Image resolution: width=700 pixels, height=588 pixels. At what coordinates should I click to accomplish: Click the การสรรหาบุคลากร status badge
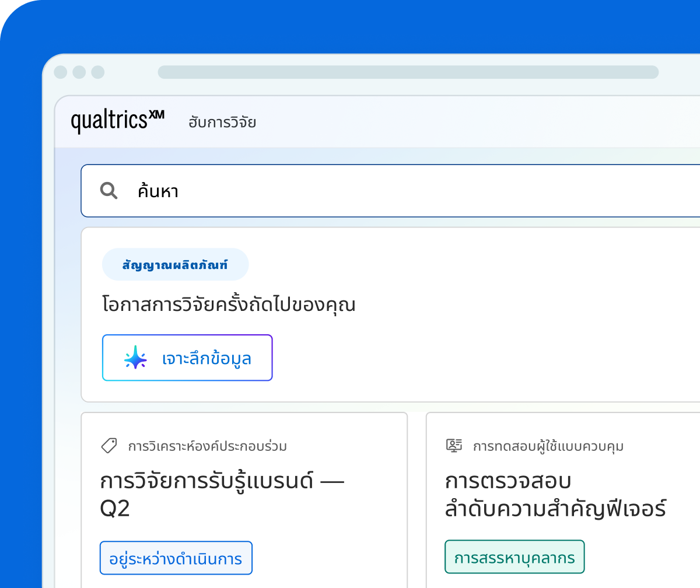[514, 557]
